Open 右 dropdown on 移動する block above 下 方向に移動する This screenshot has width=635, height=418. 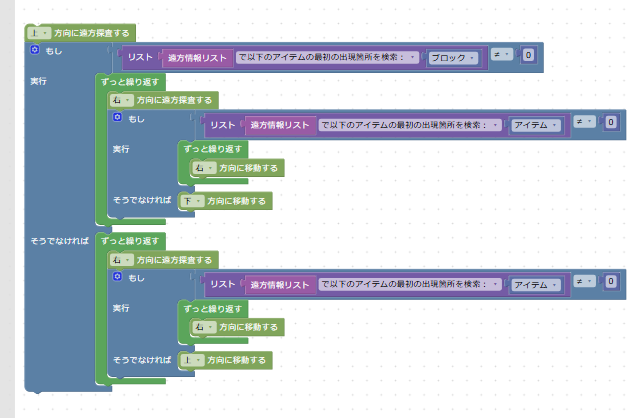click(x=204, y=168)
